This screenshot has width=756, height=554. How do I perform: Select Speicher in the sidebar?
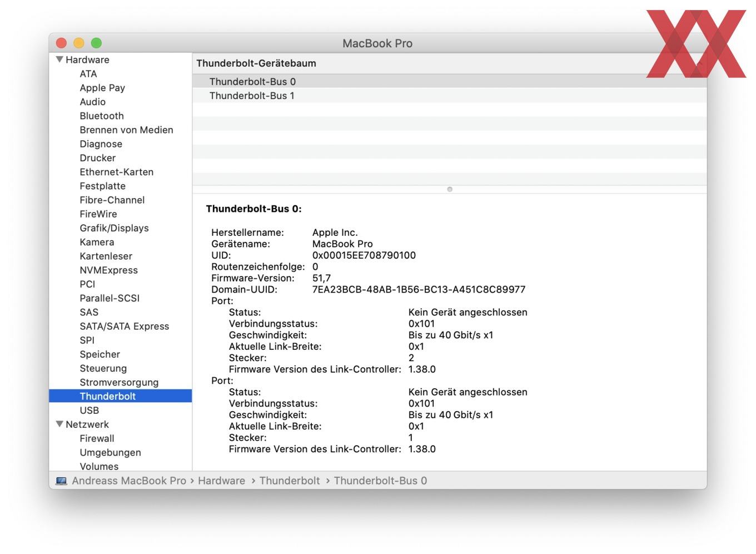[100, 354]
